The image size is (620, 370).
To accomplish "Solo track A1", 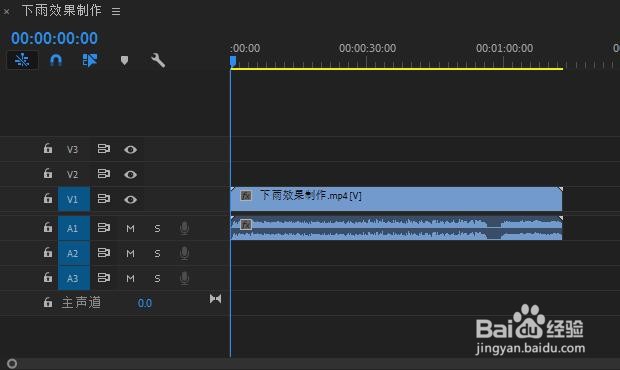I will 157,228.
